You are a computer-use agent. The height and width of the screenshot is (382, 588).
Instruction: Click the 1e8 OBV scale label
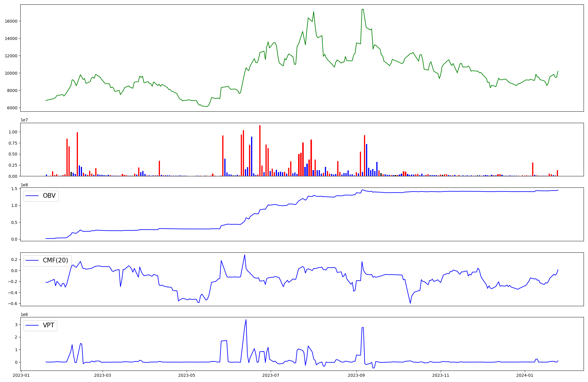(x=24, y=185)
